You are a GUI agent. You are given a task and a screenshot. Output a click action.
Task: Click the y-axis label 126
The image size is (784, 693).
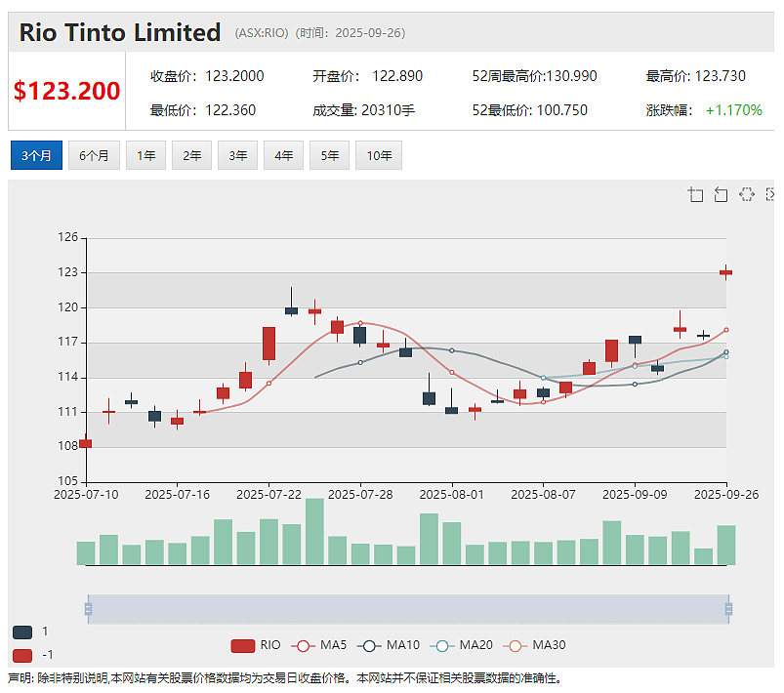(x=68, y=237)
